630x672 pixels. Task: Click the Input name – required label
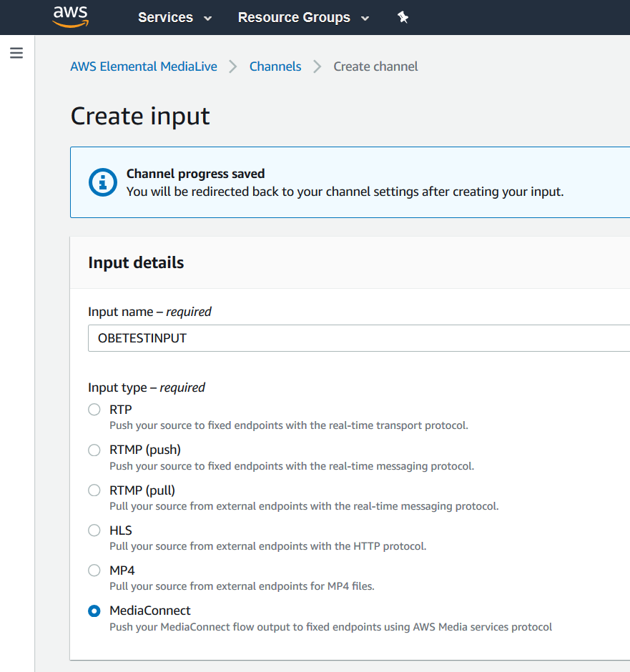[x=149, y=312]
